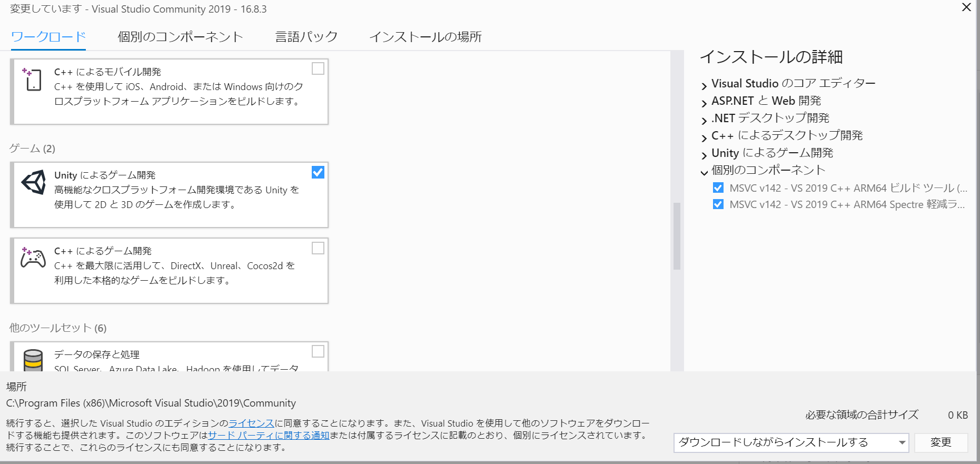Screen dimensions: 980x464
Task: Expand ASP.NET と Web 開発 details
Action: point(704,103)
